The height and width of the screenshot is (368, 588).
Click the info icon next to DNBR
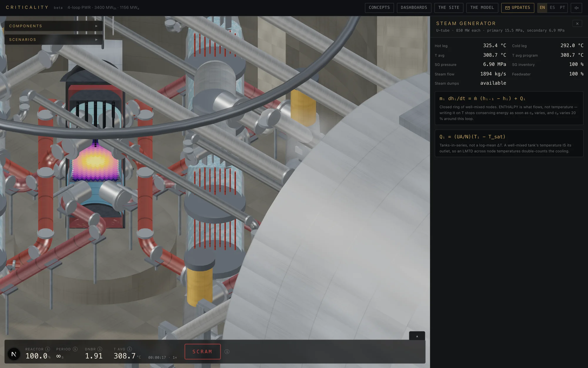(x=100, y=349)
